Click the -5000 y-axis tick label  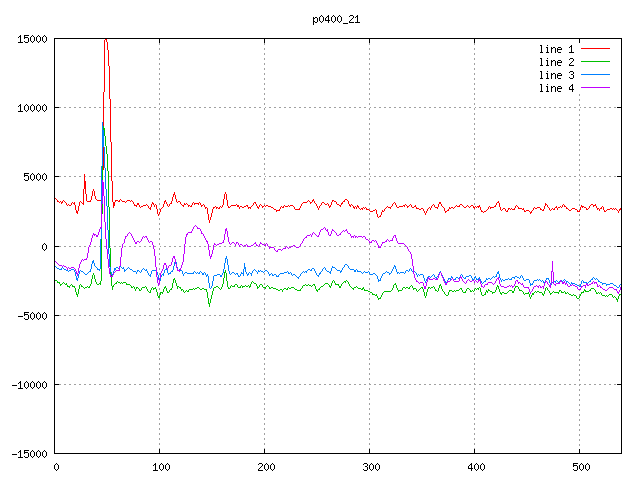click(x=32, y=315)
